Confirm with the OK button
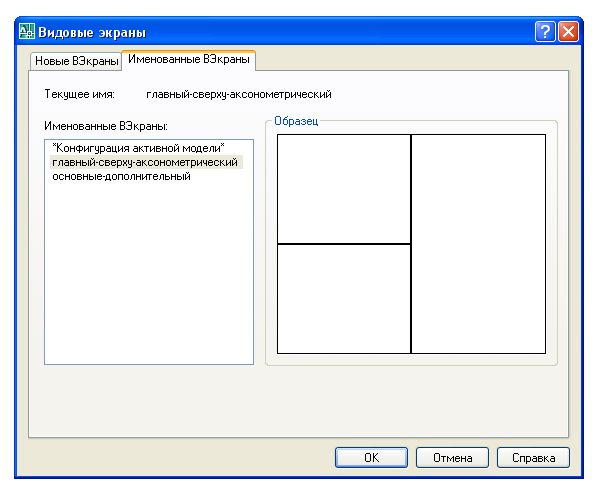Screen dimensions: 598x487 (371, 457)
